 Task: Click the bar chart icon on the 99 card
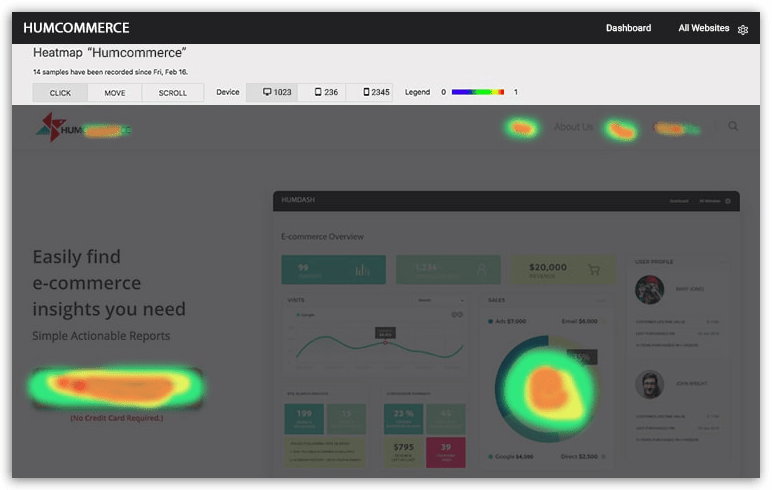coord(362,269)
